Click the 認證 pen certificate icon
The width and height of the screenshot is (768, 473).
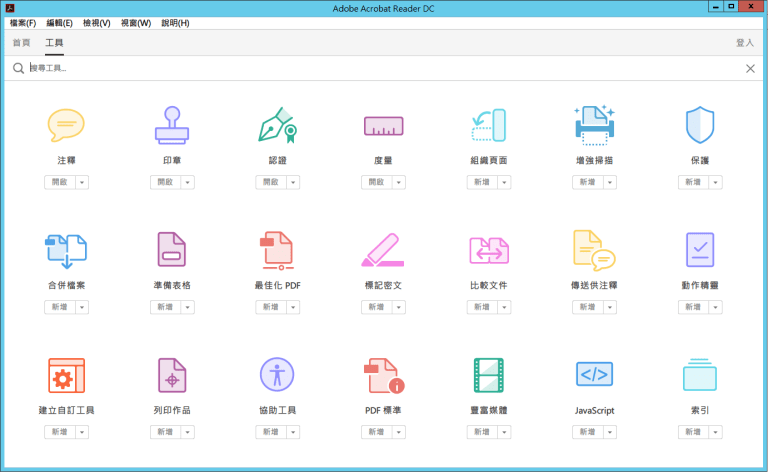coord(278,125)
